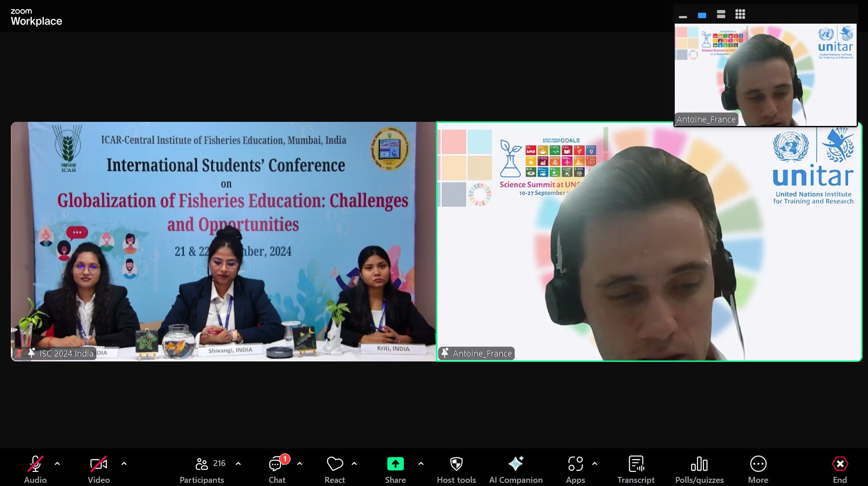Show the live Transcript
This screenshot has width=868, height=486.
point(636,469)
